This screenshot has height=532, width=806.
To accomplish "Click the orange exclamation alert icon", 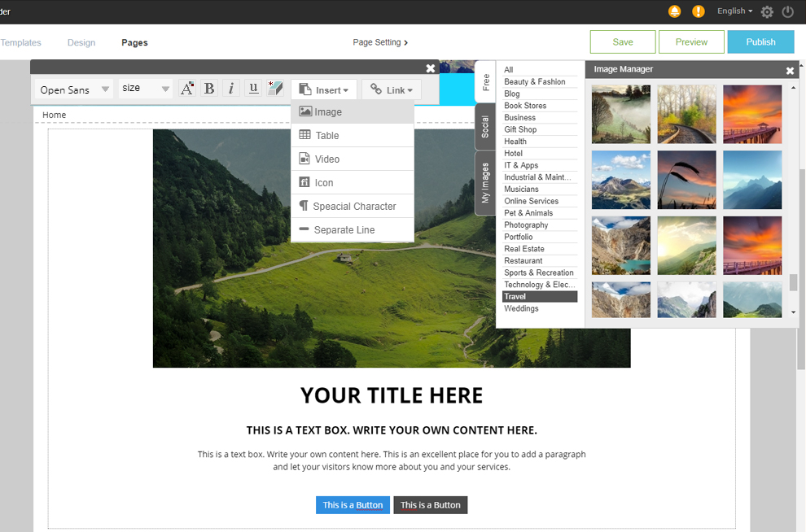I will pyautogui.click(x=699, y=11).
